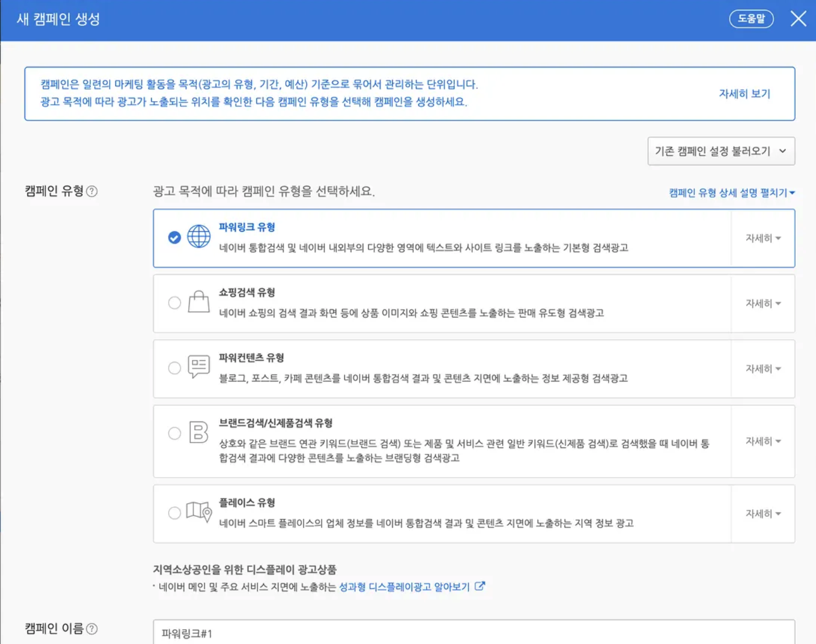Click the globe icon for 파워링크 유형
The image size is (816, 644).
pyautogui.click(x=199, y=236)
